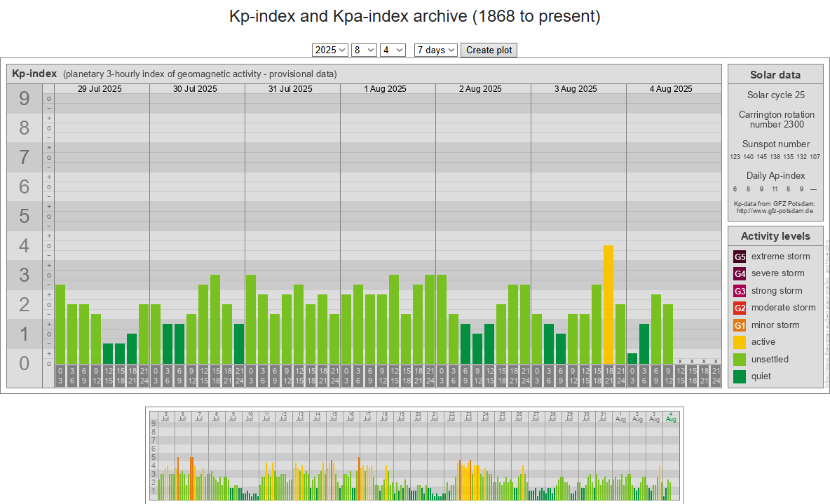
Task: Click the tall yellow bar on 3 Aug
Action: [x=608, y=304]
